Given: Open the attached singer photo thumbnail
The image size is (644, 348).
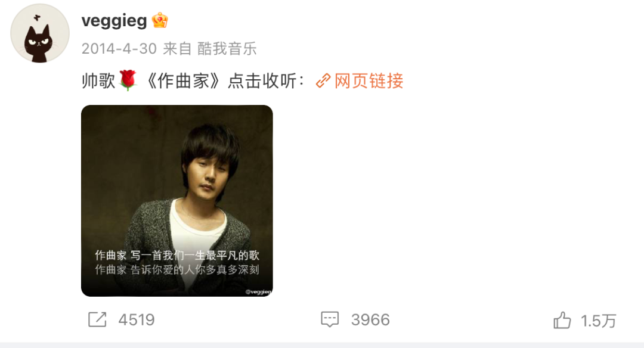Looking at the screenshot, I should pyautogui.click(x=177, y=201).
